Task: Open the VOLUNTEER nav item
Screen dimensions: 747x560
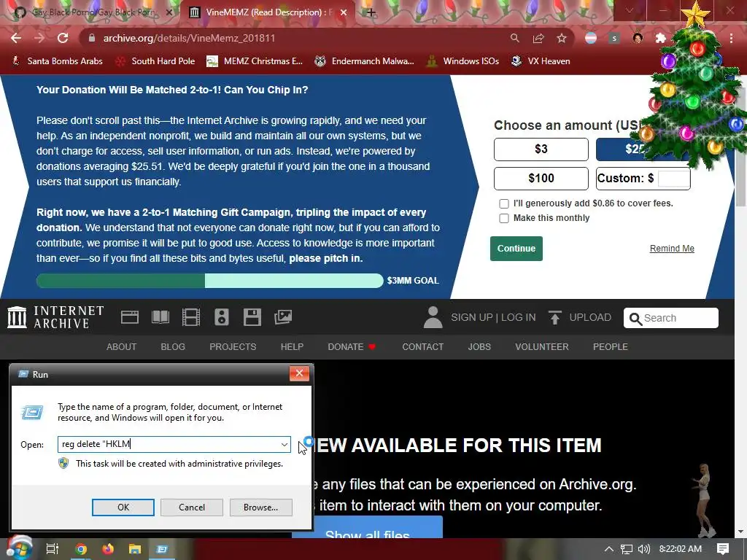Action: (542, 346)
